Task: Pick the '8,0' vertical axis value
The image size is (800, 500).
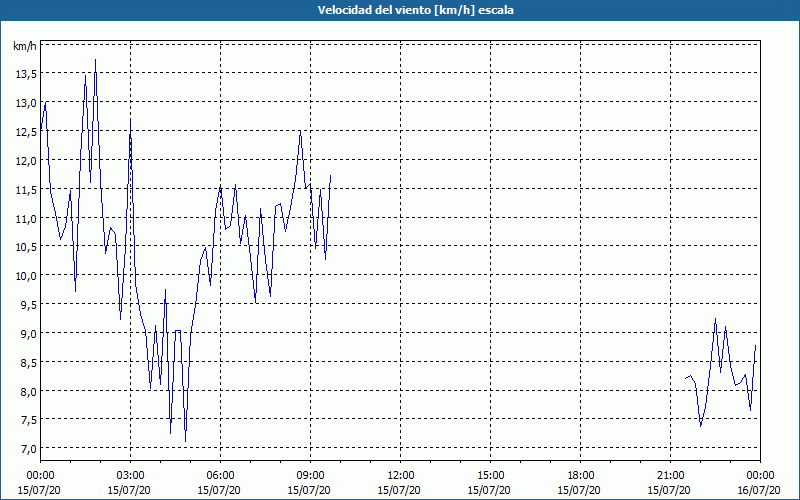Action: coord(28,391)
